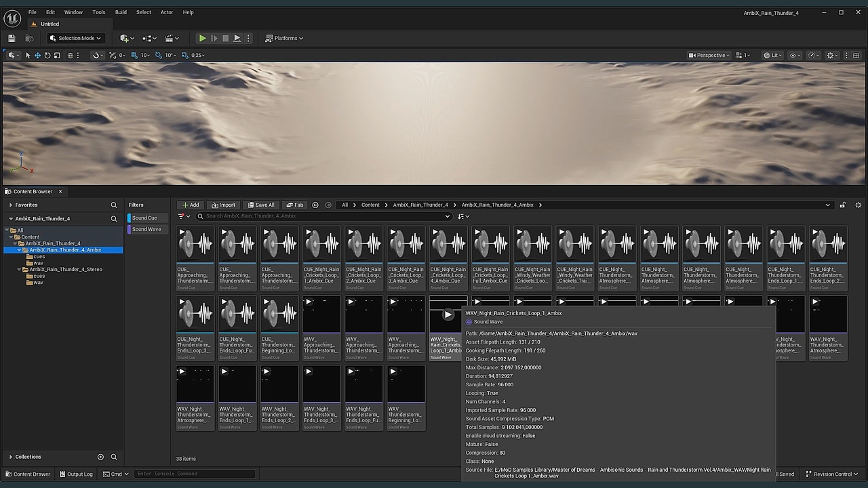Click the Save level icon
This screenshot has width=868, height=488.
point(12,38)
